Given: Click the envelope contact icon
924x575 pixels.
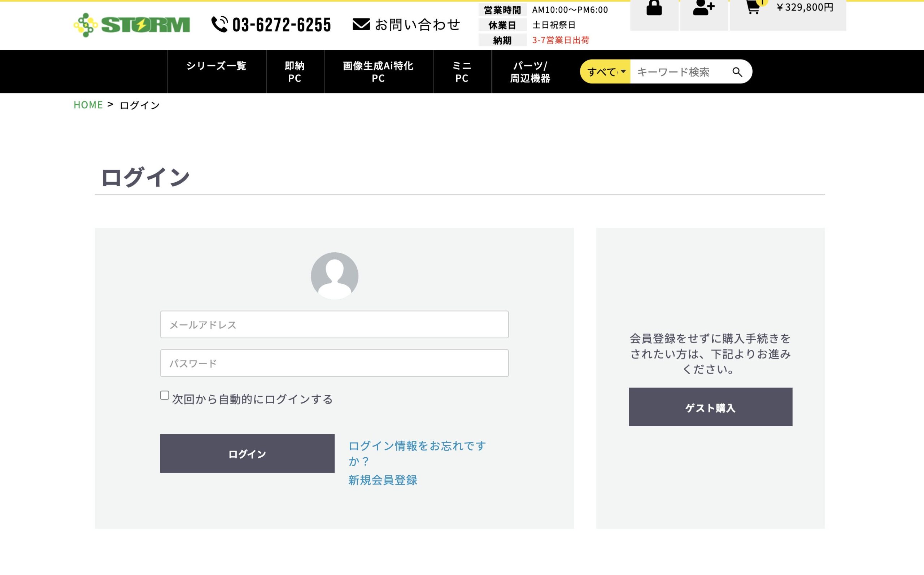Looking at the screenshot, I should pos(361,24).
